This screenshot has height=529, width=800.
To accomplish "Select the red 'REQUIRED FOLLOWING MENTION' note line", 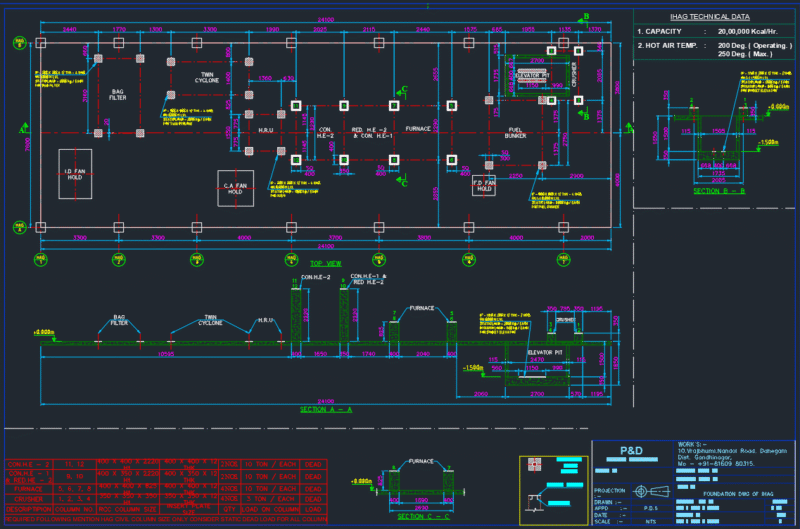I will click(166, 519).
